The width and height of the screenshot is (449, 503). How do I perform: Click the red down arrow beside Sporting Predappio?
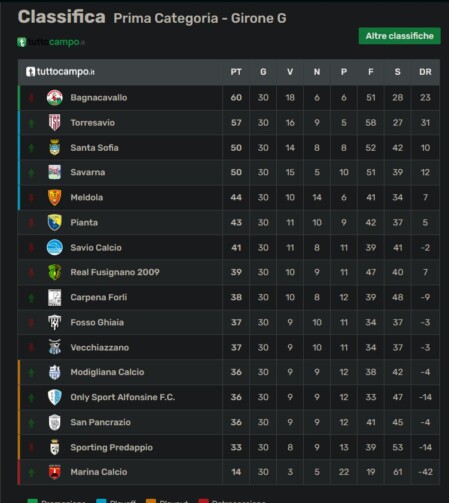click(31, 447)
